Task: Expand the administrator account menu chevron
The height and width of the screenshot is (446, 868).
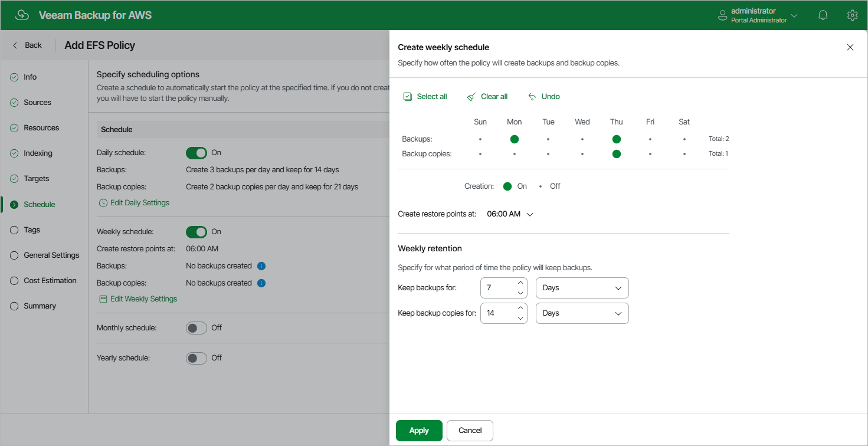Action: [794, 16]
